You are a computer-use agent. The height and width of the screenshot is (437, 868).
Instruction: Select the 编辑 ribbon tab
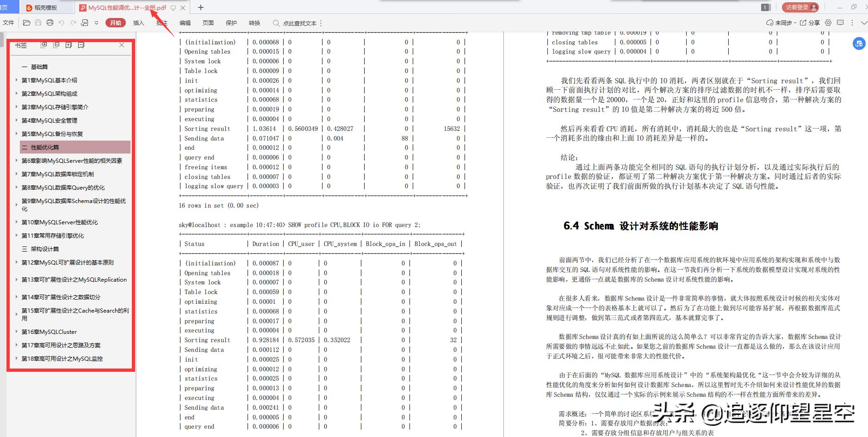pos(185,23)
